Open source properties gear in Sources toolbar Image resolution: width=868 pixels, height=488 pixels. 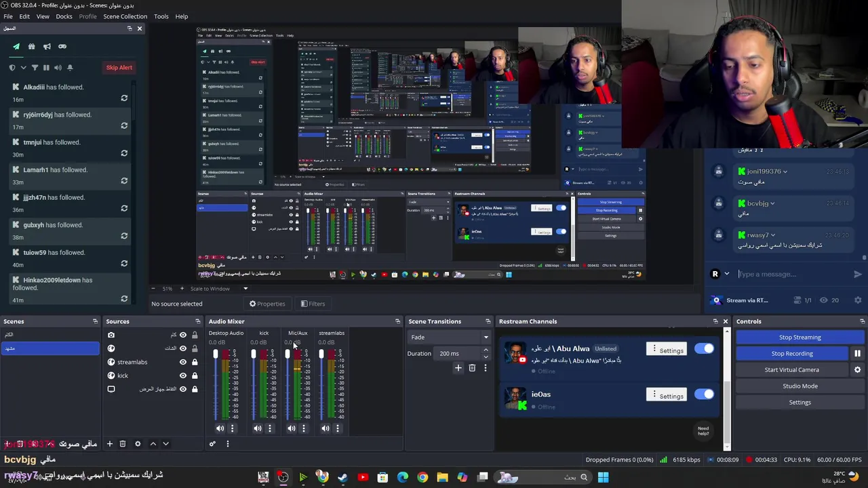(x=138, y=444)
